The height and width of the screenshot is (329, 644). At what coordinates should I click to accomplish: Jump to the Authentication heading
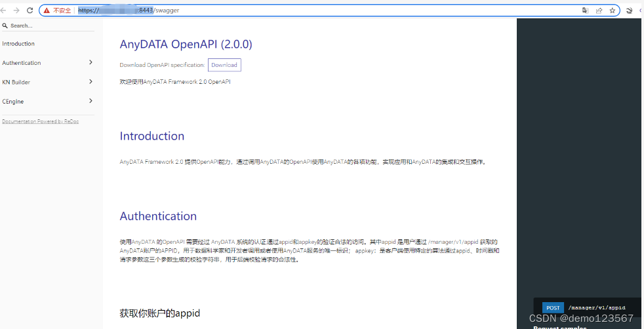[158, 216]
